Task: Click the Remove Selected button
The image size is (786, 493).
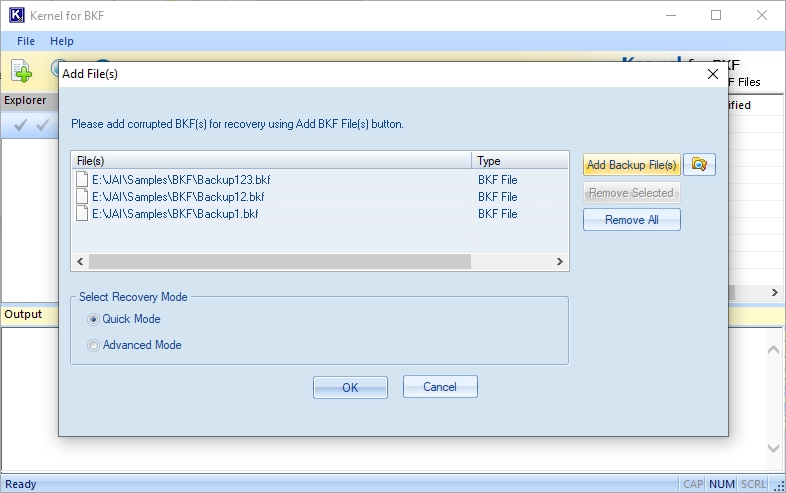Action: point(632,193)
